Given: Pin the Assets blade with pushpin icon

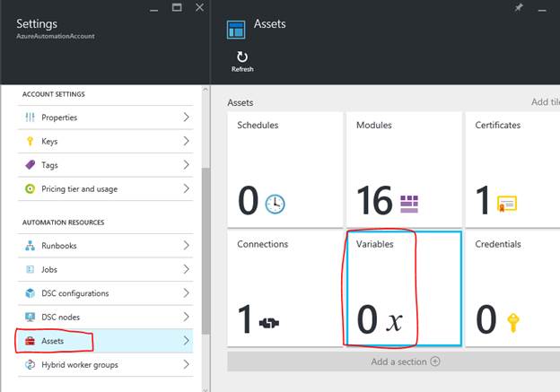Looking at the screenshot, I should [519, 7].
